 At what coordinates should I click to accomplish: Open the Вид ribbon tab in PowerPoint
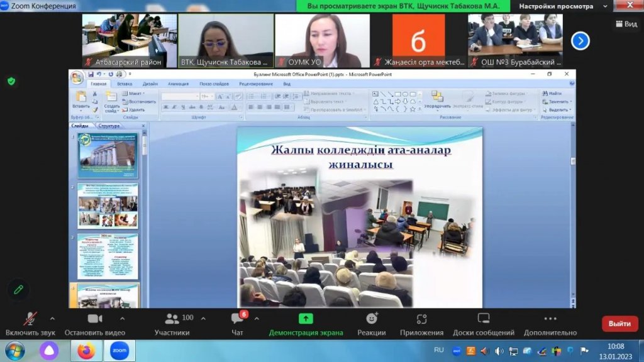point(287,84)
